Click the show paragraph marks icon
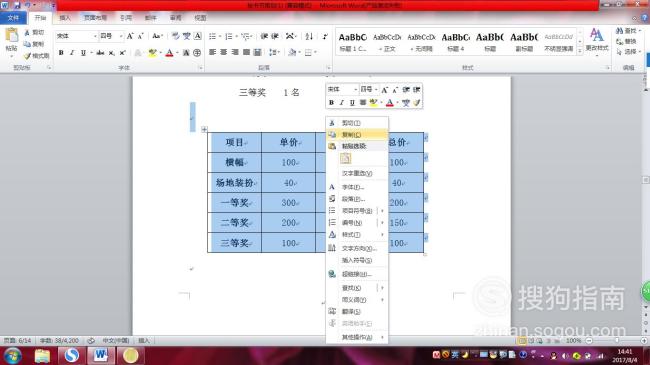This screenshot has width=650, height=365. (x=325, y=36)
